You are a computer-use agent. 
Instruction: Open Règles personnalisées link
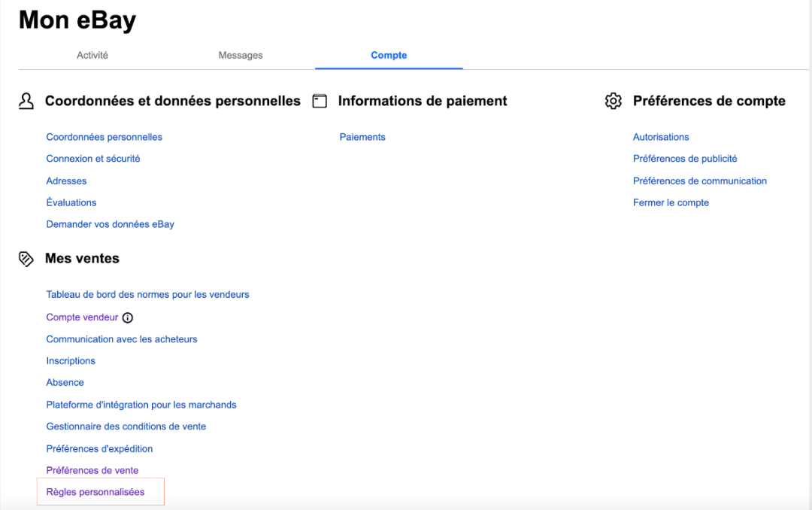click(95, 492)
